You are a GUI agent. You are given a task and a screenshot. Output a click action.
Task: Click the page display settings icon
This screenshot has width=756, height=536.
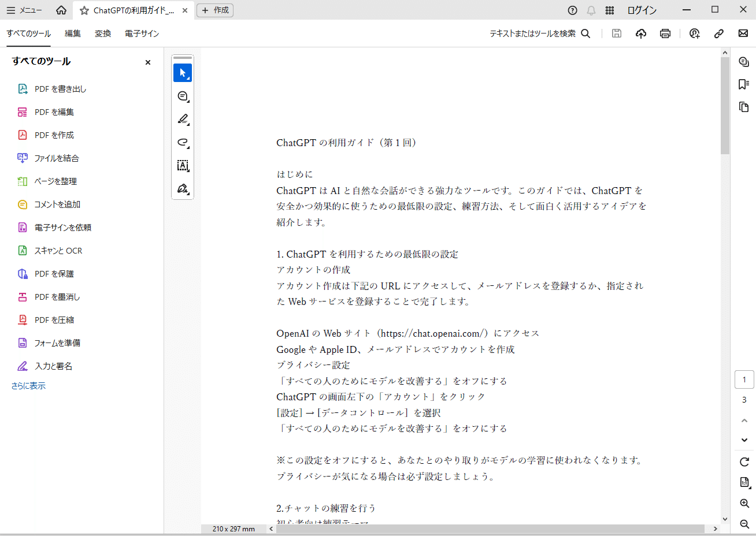click(744, 482)
